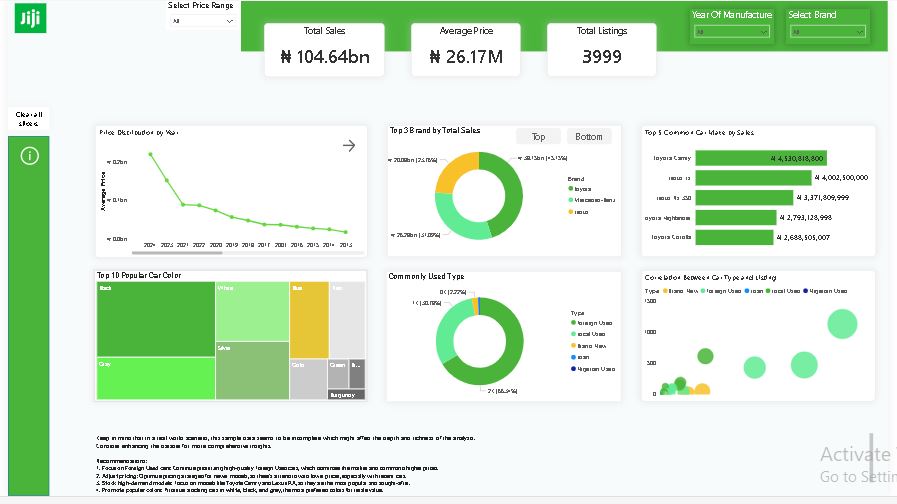Select the Toyota Camry bar
This screenshot has width=897, height=504.
(761, 158)
